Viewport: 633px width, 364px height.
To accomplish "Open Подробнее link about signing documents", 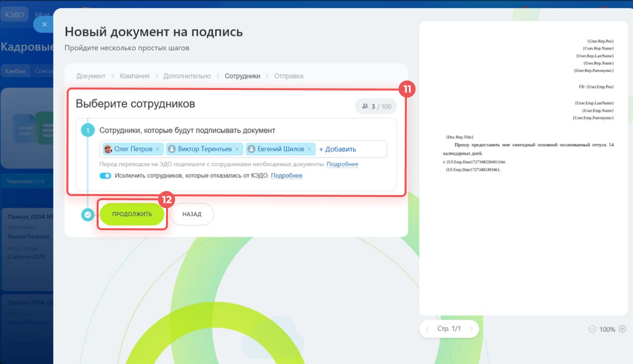I will tap(342, 164).
